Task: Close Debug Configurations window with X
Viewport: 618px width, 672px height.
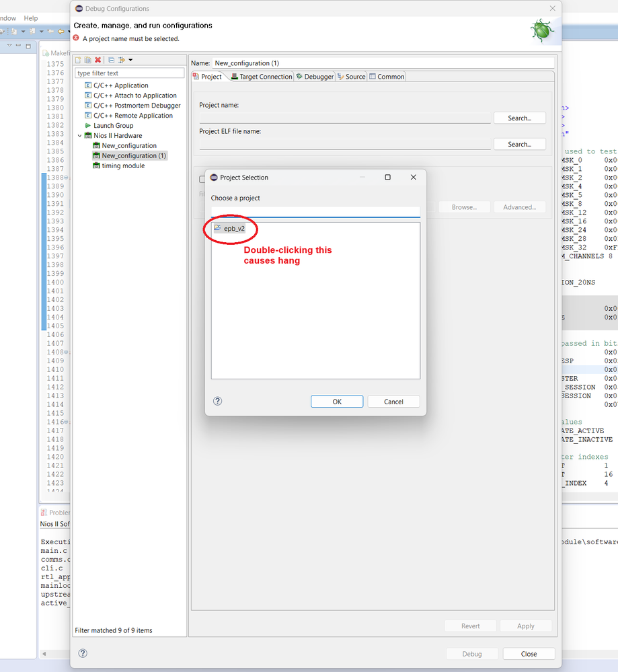Action: point(552,8)
